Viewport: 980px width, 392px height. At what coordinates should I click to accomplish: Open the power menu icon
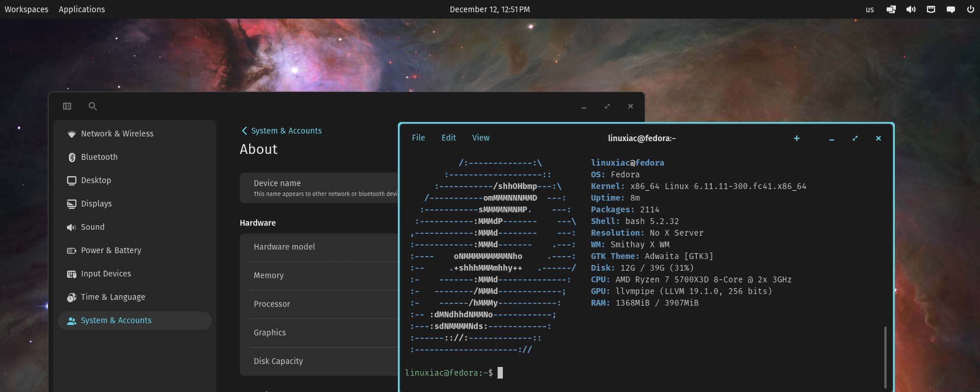970,9
